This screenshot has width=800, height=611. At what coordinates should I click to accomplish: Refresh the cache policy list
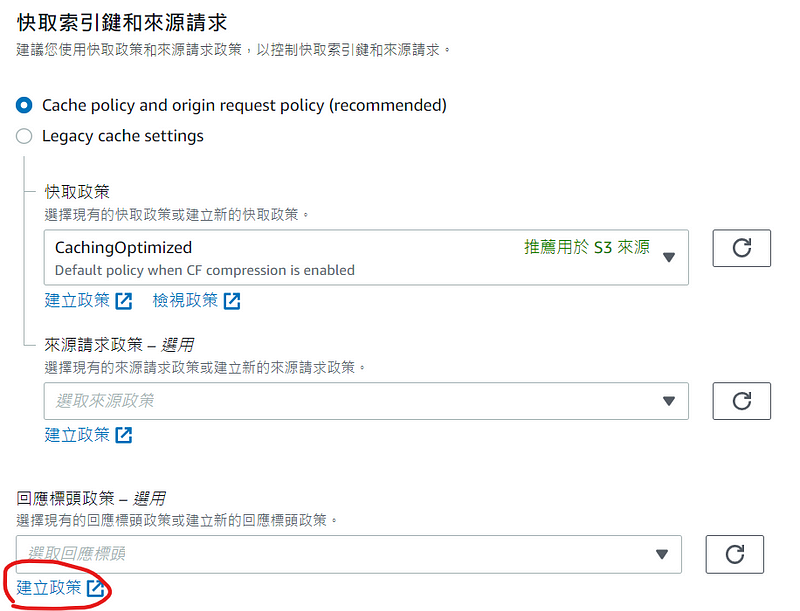point(741,248)
